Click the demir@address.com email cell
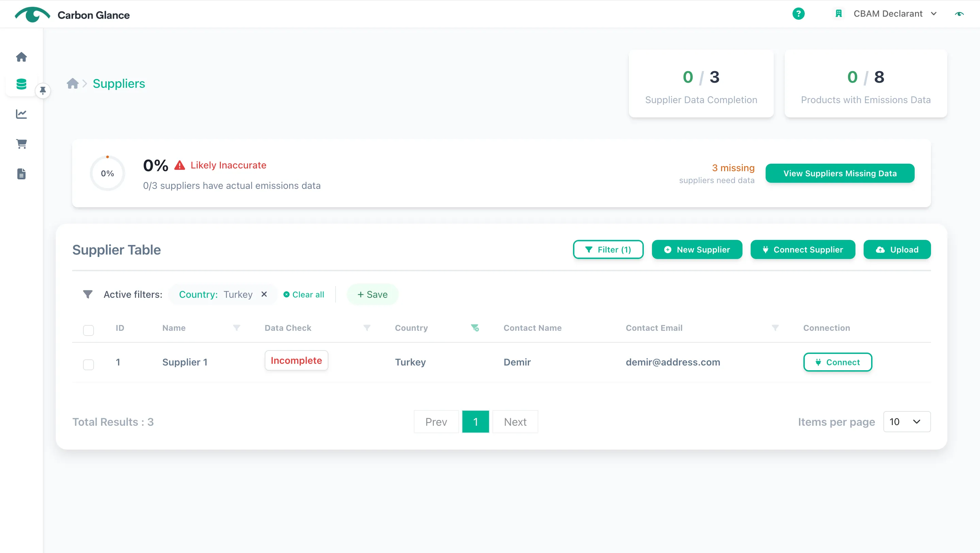This screenshot has width=980, height=553. [673, 362]
